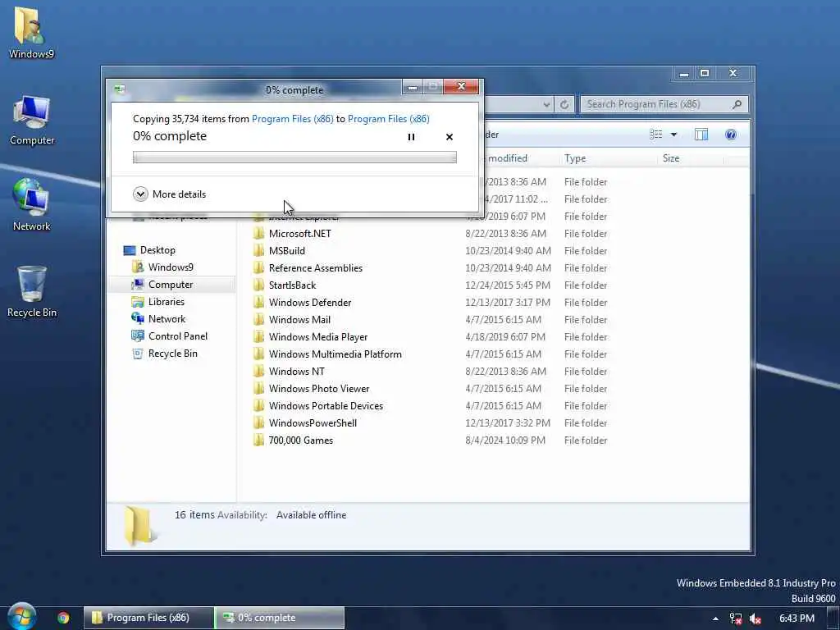This screenshot has width=840, height=630.
Task: Select the WindowsPowerShell folder
Action: [313, 422]
